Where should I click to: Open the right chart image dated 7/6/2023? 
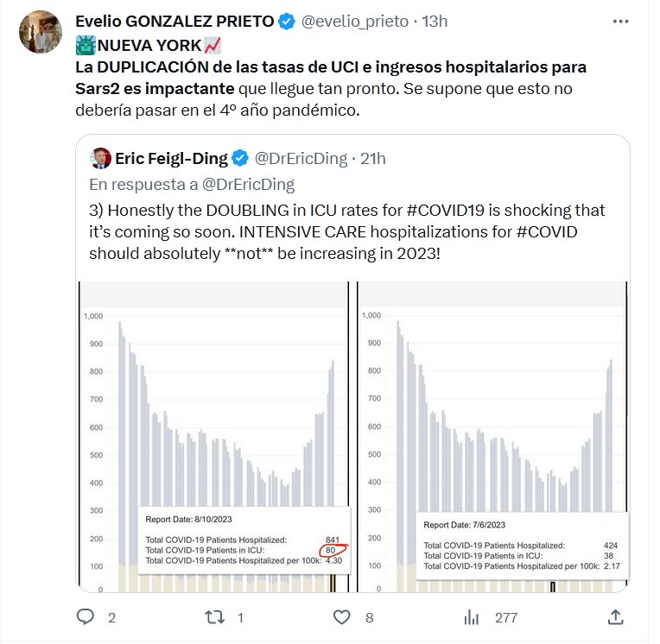pos(493,437)
